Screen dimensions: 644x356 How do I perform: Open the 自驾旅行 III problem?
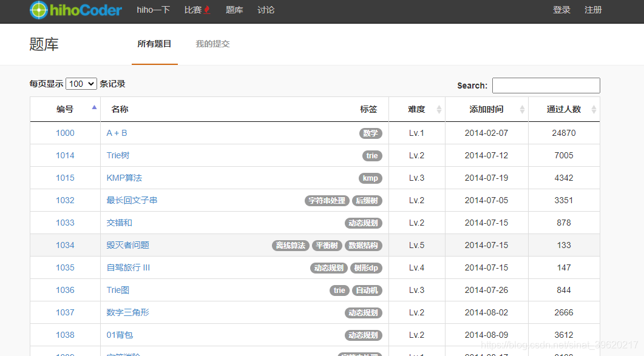tap(128, 267)
